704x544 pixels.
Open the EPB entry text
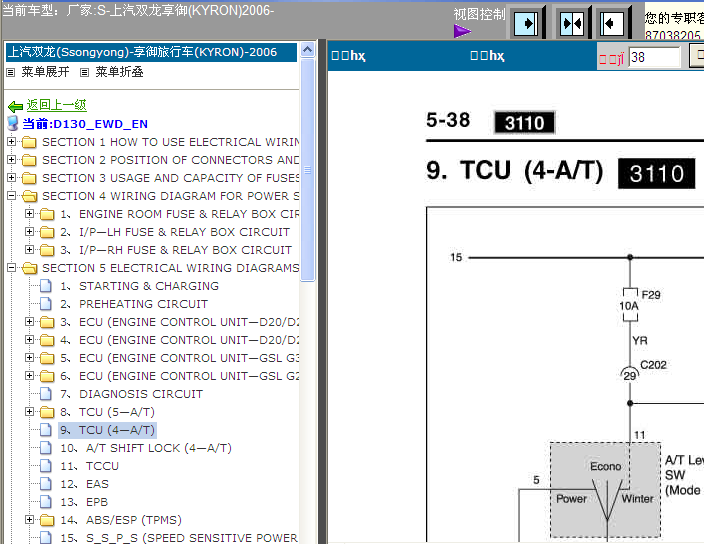tap(84, 502)
